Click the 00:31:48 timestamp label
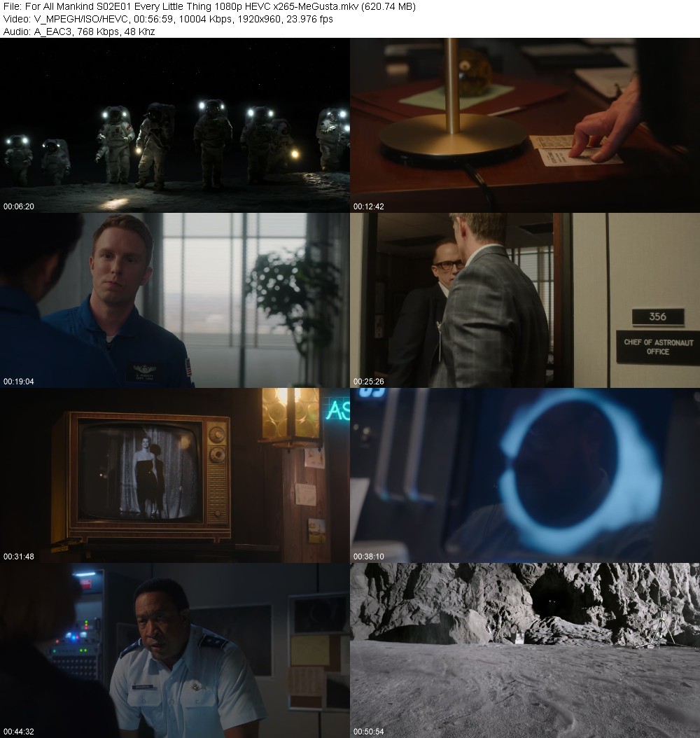The height and width of the screenshot is (738, 700). 19,557
